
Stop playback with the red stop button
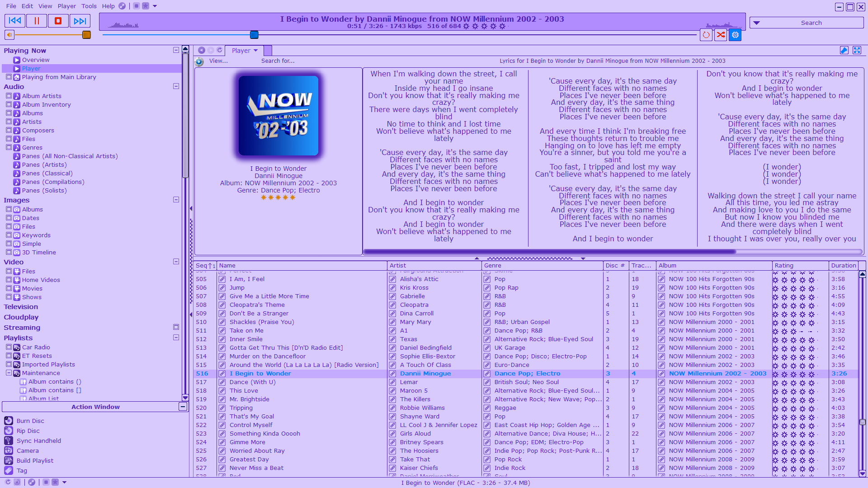[x=58, y=21]
